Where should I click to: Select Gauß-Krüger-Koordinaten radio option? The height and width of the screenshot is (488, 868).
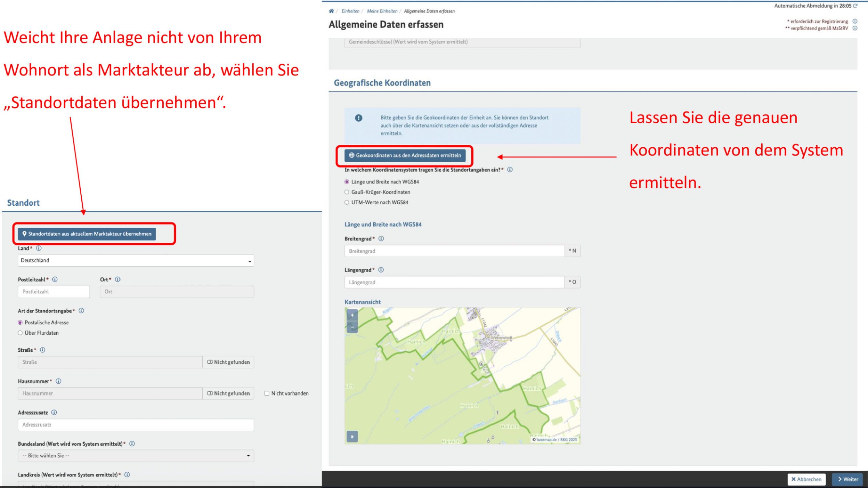(347, 192)
